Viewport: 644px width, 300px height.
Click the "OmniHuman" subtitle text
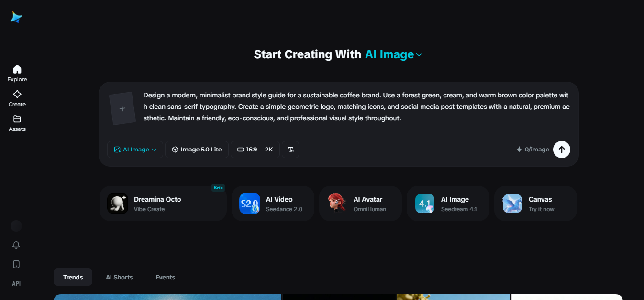click(370, 209)
